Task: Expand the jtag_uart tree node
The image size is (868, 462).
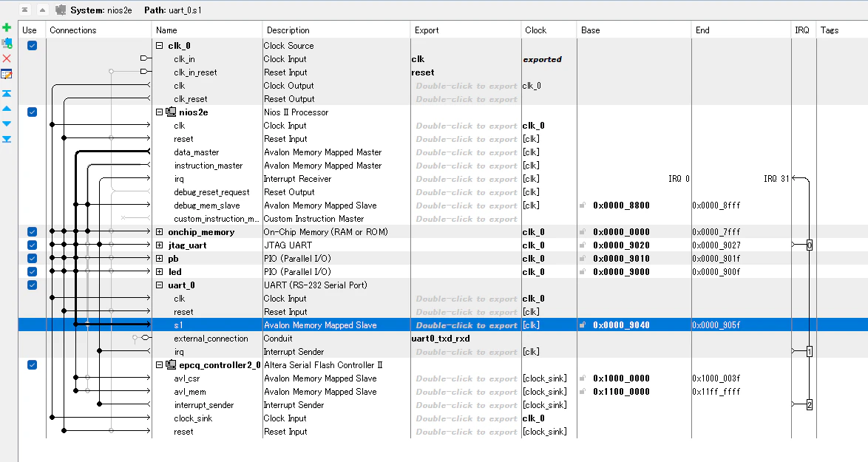Action: pyautogui.click(x=160, y=245)
